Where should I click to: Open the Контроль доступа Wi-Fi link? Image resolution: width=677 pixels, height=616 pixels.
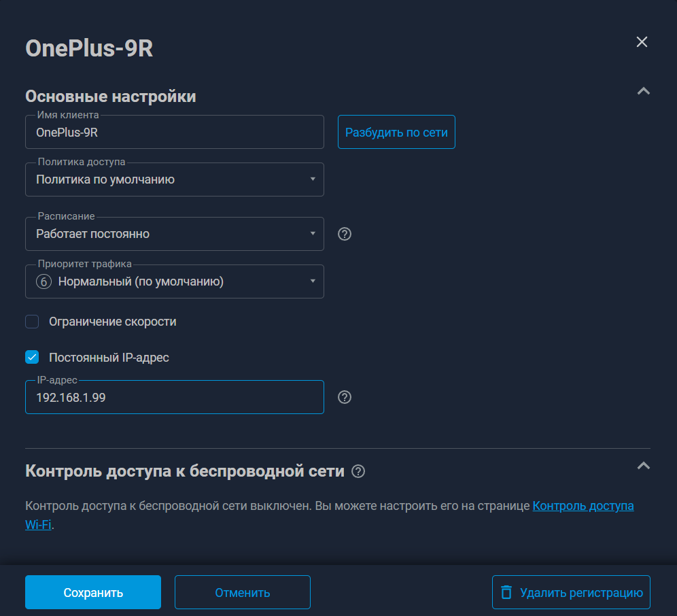pos(583,506)
